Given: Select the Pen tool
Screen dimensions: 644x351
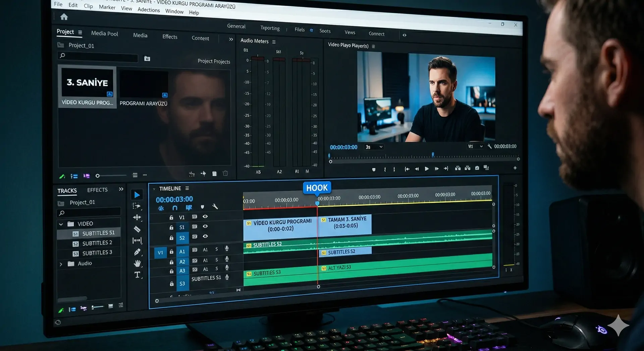Looking at the screenshot, I should (137, 252).
